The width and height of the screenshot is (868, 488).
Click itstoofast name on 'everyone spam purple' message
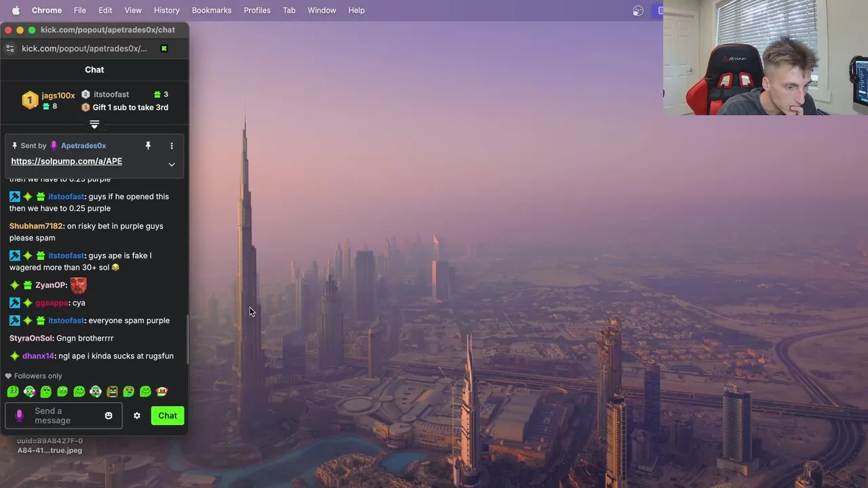(66, 321)
